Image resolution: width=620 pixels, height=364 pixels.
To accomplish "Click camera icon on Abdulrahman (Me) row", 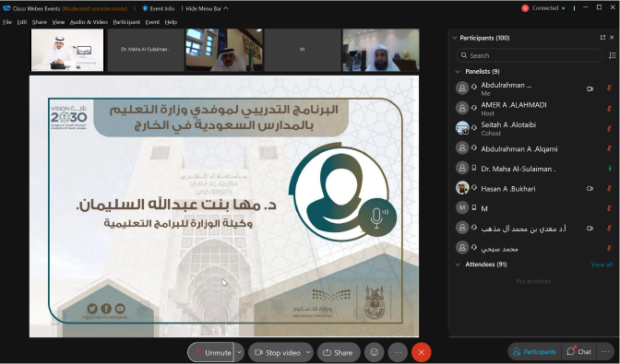I will tap(590, 88).
